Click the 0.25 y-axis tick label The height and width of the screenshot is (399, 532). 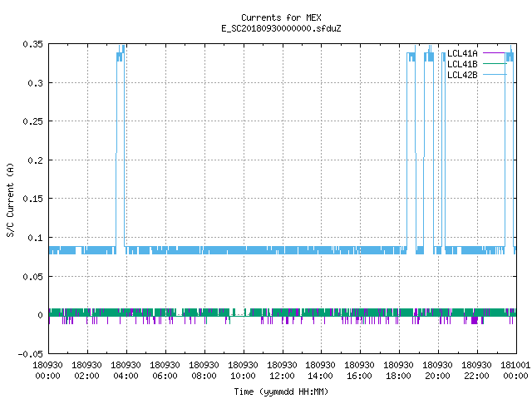(x=33, y=121)
